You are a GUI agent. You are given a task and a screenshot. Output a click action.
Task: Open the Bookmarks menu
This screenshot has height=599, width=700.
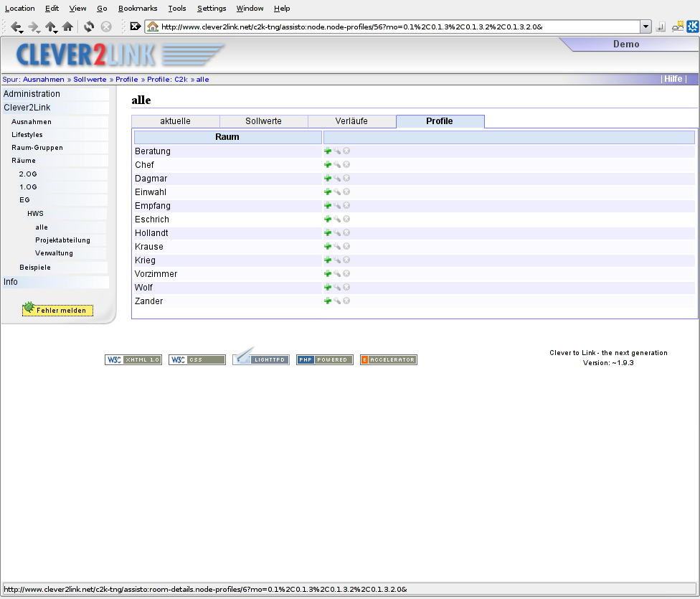(138, 8)
